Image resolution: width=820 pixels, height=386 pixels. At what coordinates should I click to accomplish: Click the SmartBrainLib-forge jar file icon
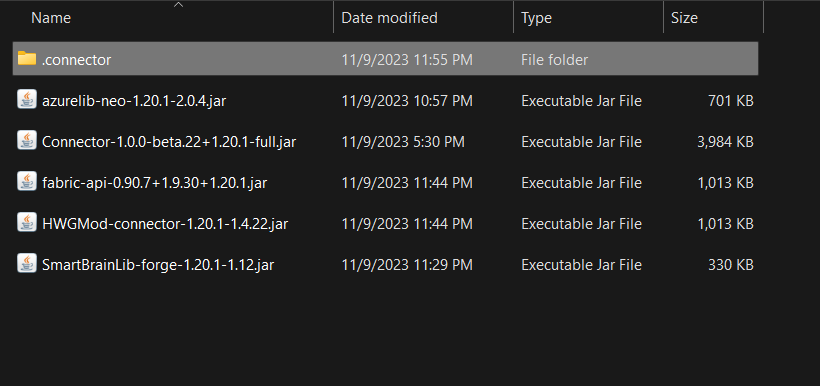coord(27,264)
